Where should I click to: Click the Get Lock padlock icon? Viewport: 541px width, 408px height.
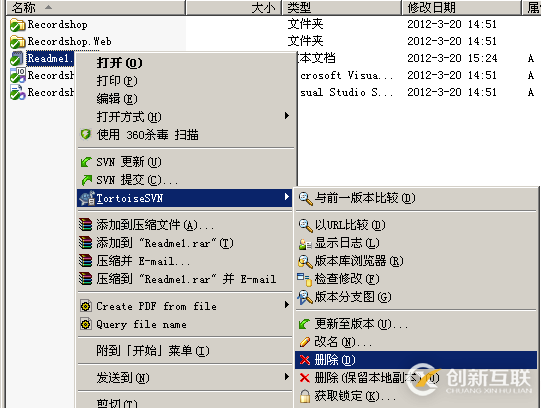click(305, 396)
